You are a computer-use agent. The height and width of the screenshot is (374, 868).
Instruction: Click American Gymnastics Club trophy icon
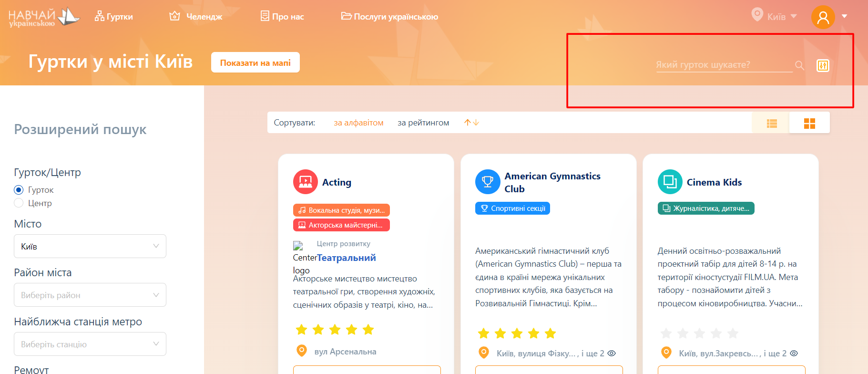tap(488, 182)
